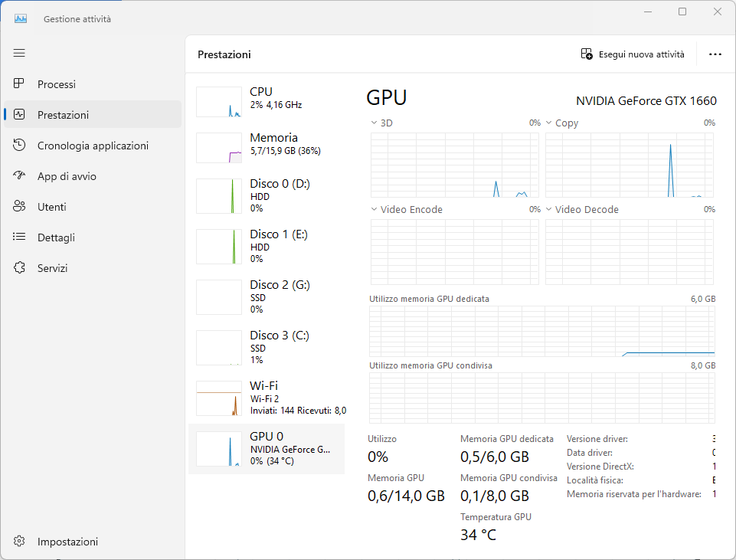Select the Cronologia applicazioni sidebar icon
The width and height of the screenshot is (736, 560).
20,146
